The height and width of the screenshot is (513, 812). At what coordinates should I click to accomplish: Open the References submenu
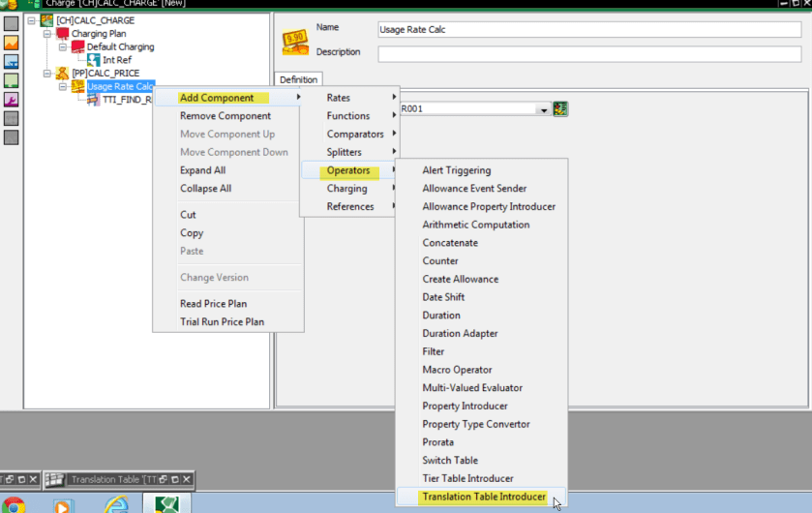[348, 206]
